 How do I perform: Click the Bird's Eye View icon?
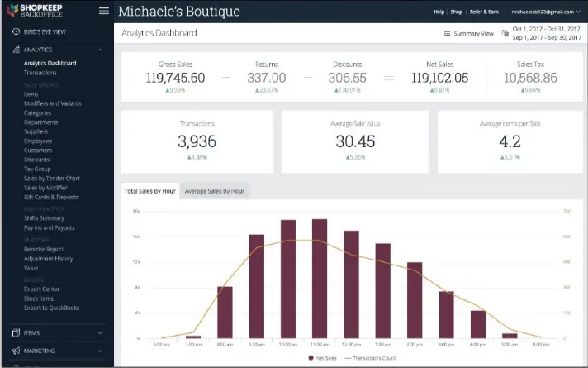(x=16, y=31)
